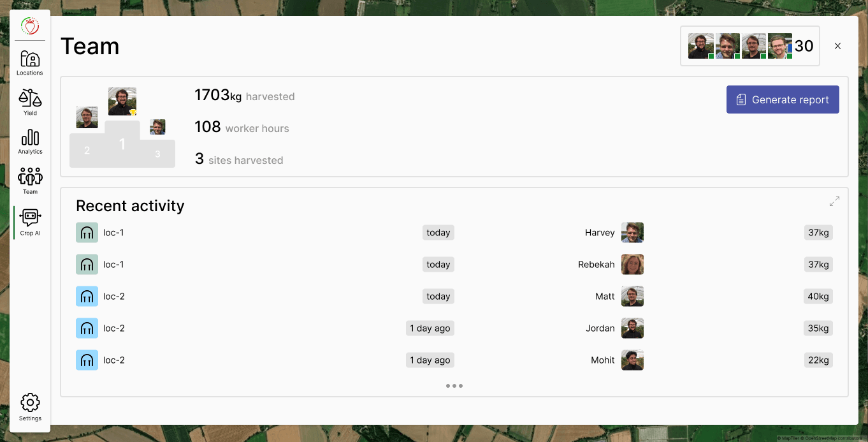This screenshot has height=442, width=868.
Task: Click the second-place podium avatar
Action: 87,117
